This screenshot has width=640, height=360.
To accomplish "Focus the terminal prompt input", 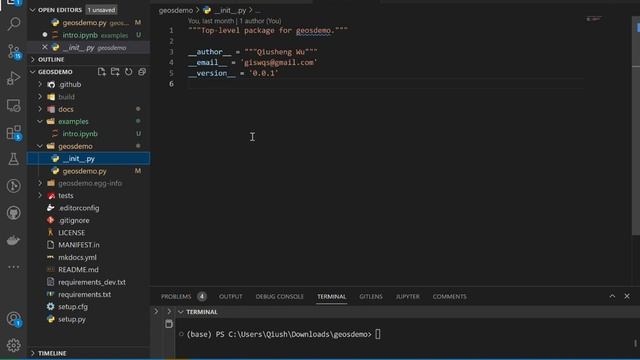I will click(378, 334).
